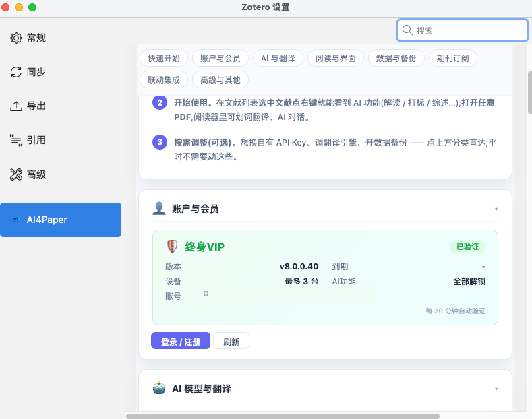
Task: Click the 账号 label in VIP card
Action: tap(173, 296)
